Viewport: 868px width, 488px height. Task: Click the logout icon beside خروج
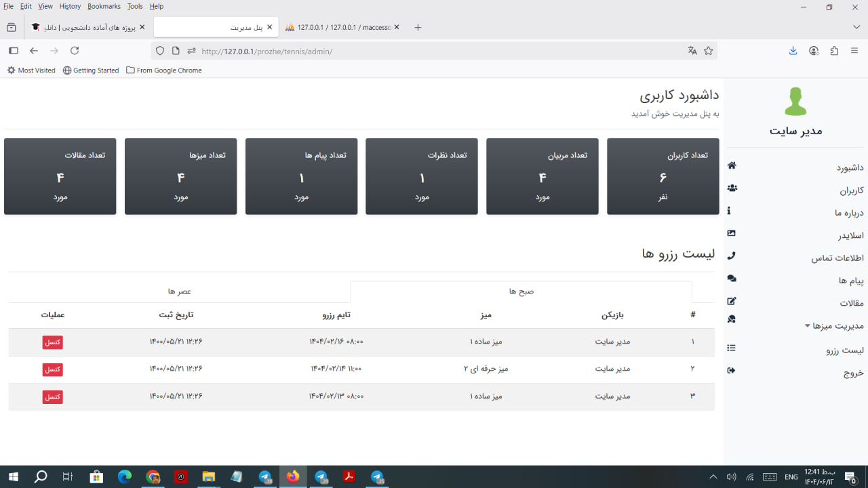[x=731, y=371]
